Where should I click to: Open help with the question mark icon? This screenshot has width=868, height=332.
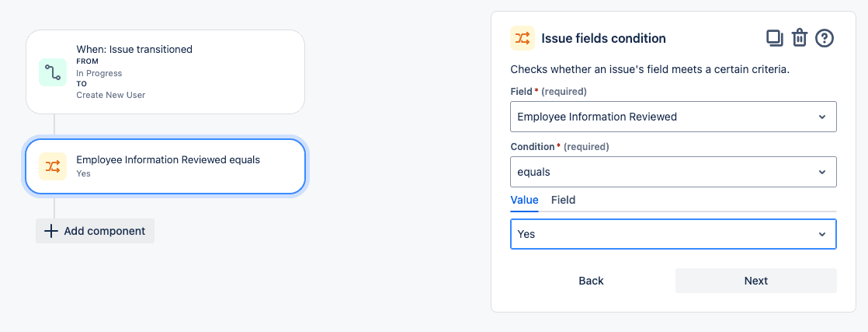825,38
